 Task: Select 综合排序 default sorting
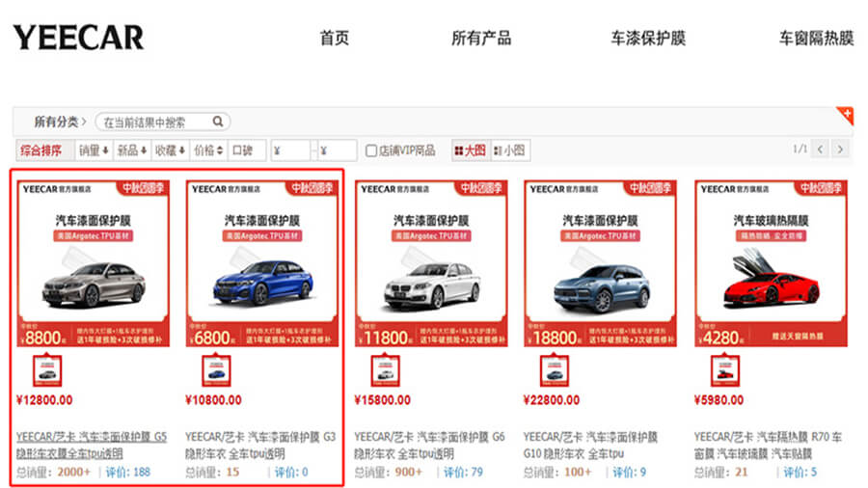point(43,149)
